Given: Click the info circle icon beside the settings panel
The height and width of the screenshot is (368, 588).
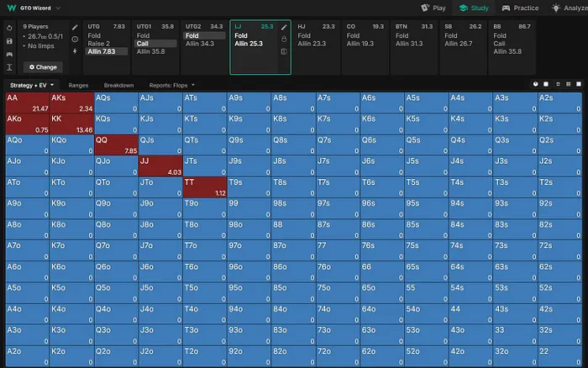Looking at the screenshot, I should [75, 39].
